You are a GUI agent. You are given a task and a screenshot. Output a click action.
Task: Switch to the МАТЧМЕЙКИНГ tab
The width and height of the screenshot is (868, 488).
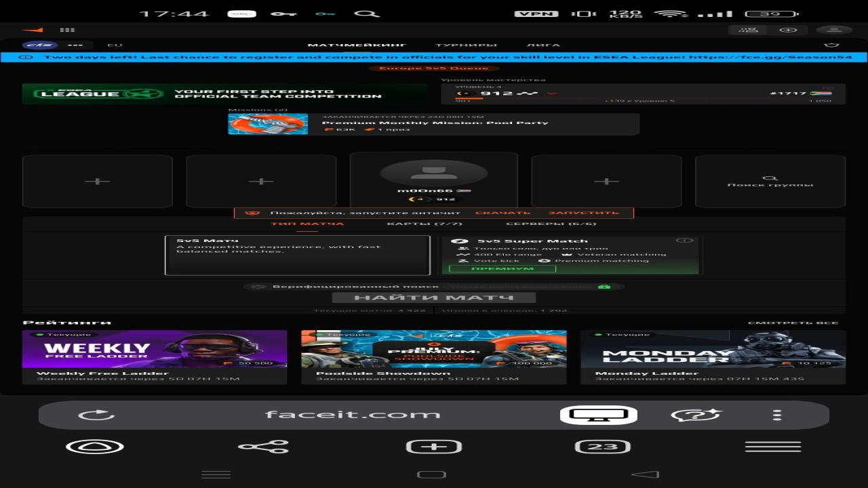coord(357,45)
